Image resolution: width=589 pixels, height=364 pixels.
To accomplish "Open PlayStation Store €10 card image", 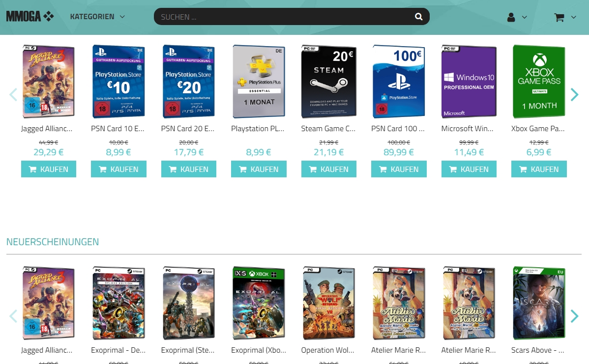I will click(118, 82).
